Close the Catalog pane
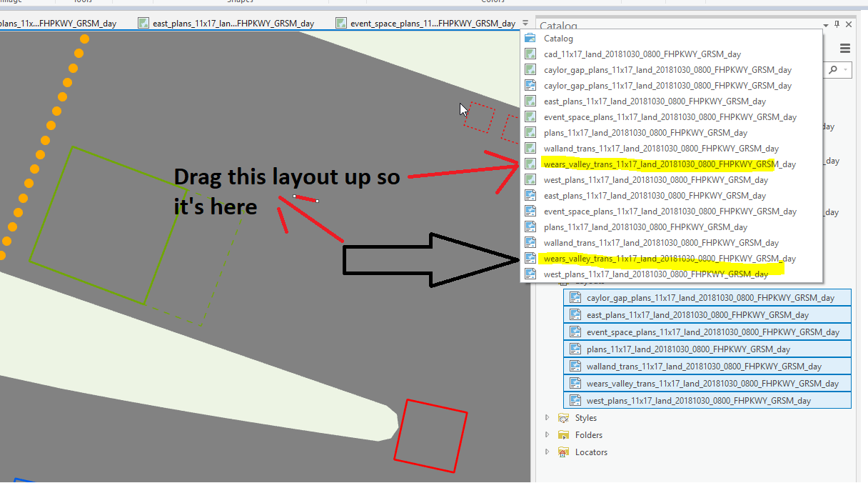Image resolution: width=868 pixels, height=483 pixels. 849,24
